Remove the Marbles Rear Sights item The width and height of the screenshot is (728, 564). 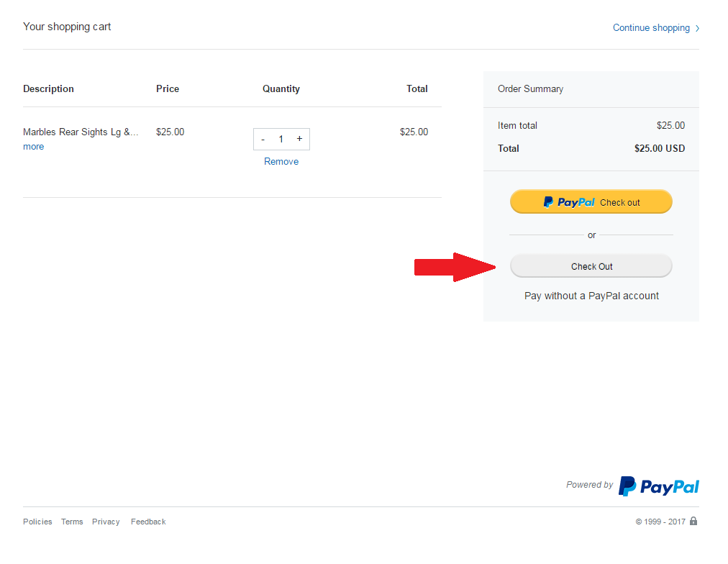coord(281,162)
